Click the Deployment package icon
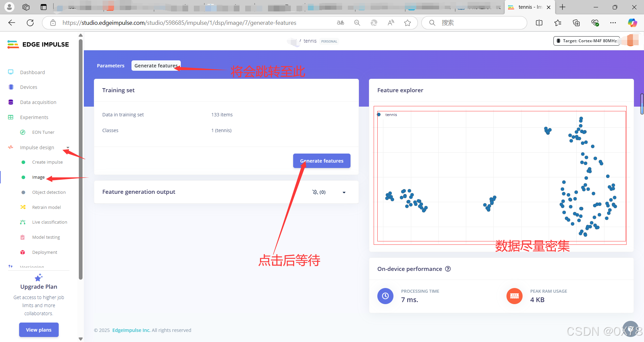The image size is (644, 342). [x=23, y=252]
